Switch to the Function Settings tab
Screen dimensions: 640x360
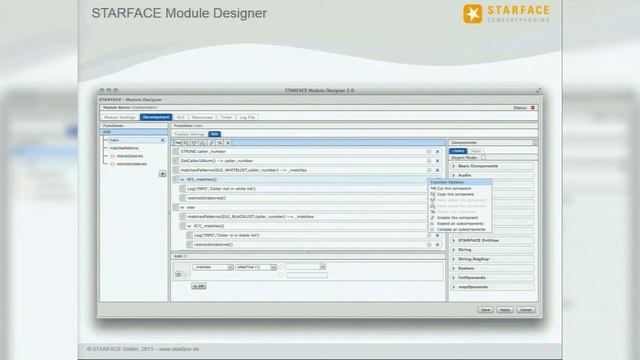(189, 134)
